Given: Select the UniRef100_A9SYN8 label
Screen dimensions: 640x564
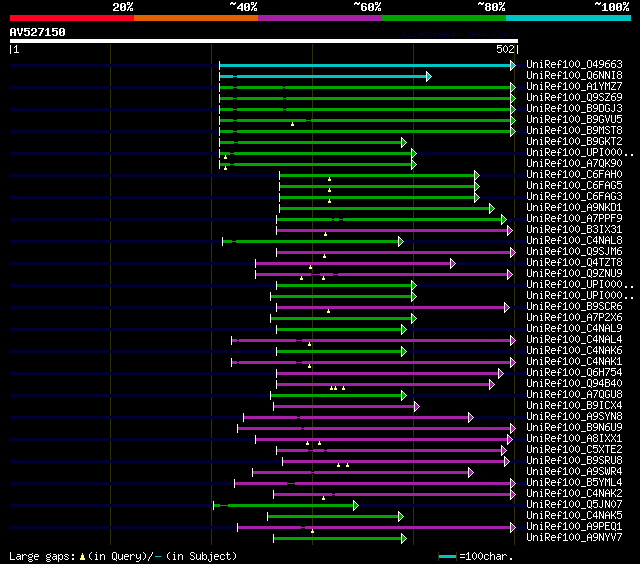Looking at the screenshot, I should pos(574,417).
